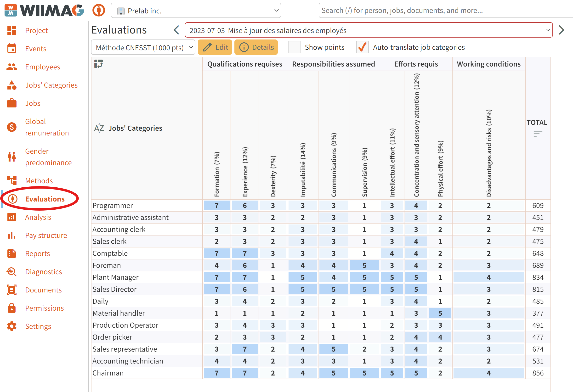The width and height of the screenshot is (573, 392).
Task: Open the Reports menu item
Action: (38, 253)
